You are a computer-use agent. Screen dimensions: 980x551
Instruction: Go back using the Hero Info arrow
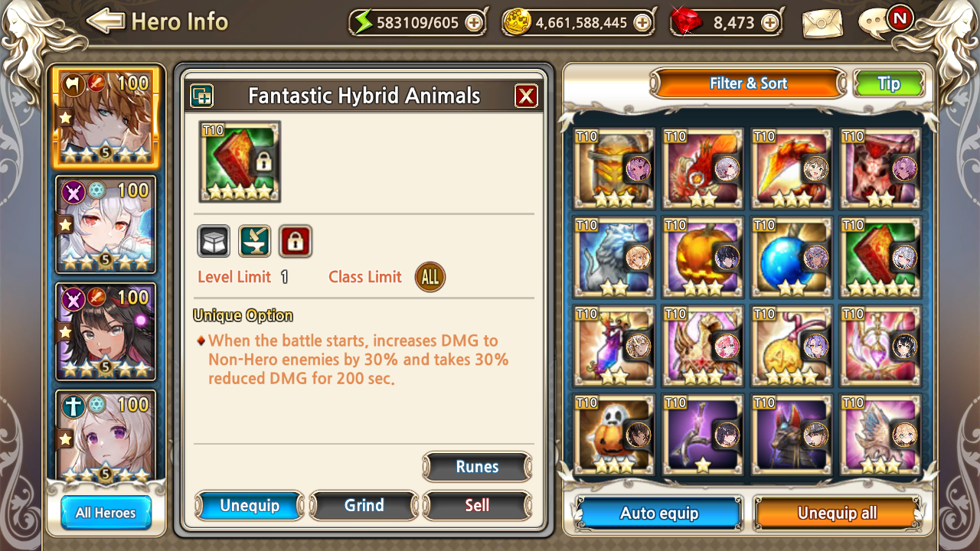pos(105,21)
